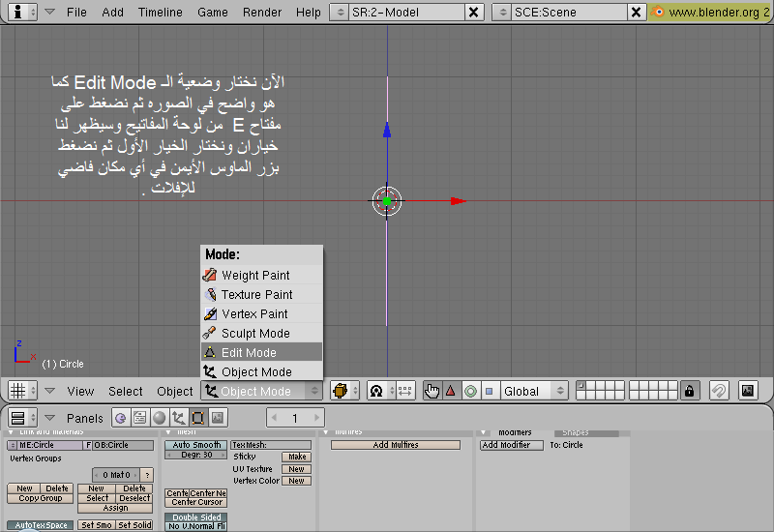Screen dimensions: 774x532
Task: Click the Add Multires button
Action: 396,445
